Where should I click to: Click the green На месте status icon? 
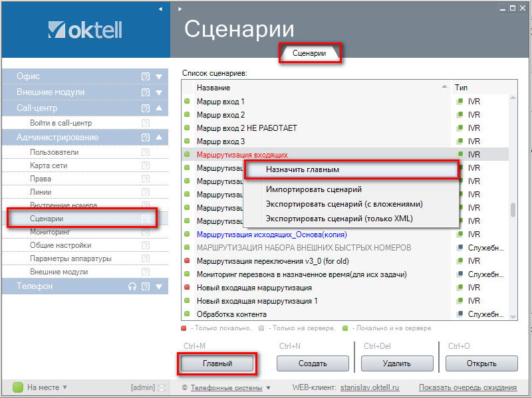point(18,387)
